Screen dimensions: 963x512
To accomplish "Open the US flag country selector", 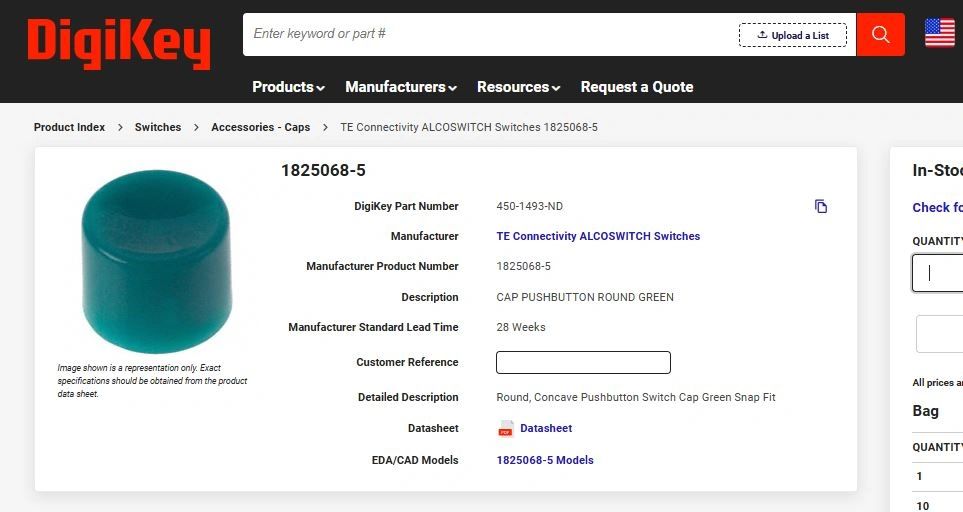I will coord(939,34).
